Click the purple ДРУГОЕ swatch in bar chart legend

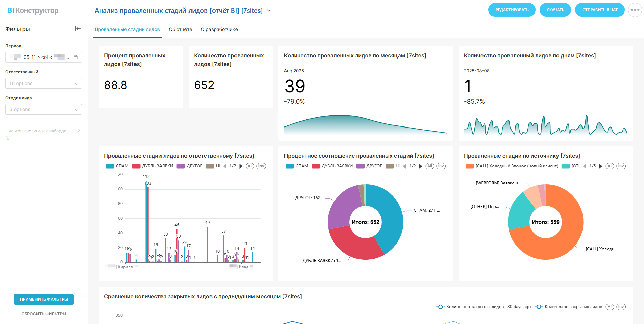tap(181, 166)
